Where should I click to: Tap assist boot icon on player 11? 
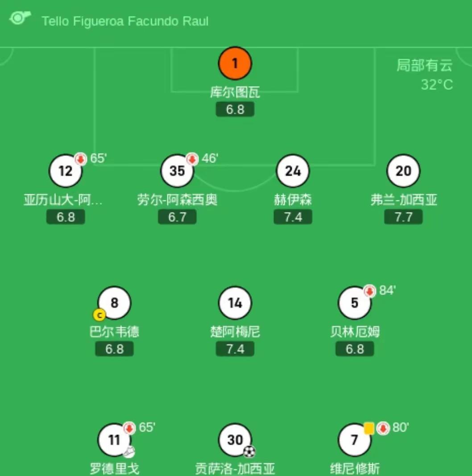tap(129, 452)
